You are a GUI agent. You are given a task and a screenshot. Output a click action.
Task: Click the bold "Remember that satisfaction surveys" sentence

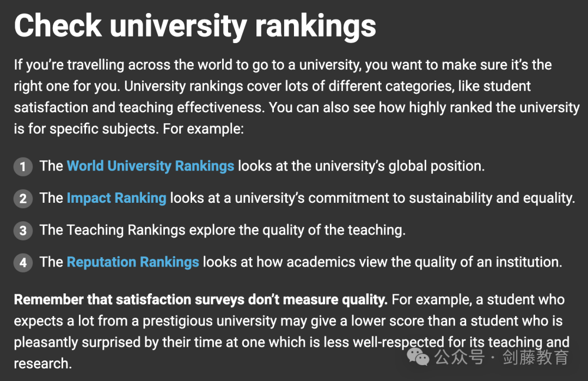(x=200, y=299)
